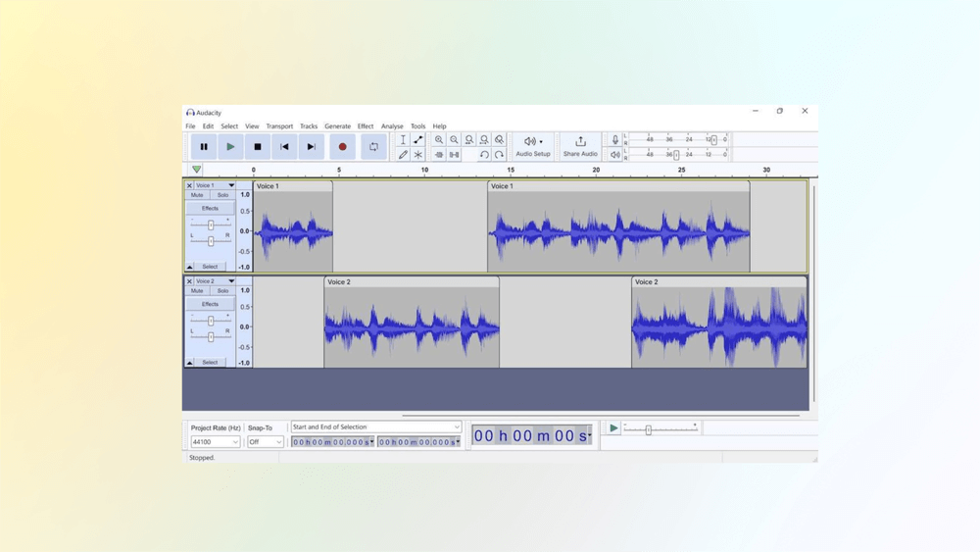This screenshot has width=980, height=552.
Task: Open the View menu
Action: pyautogui.click(x=252, y=126)
